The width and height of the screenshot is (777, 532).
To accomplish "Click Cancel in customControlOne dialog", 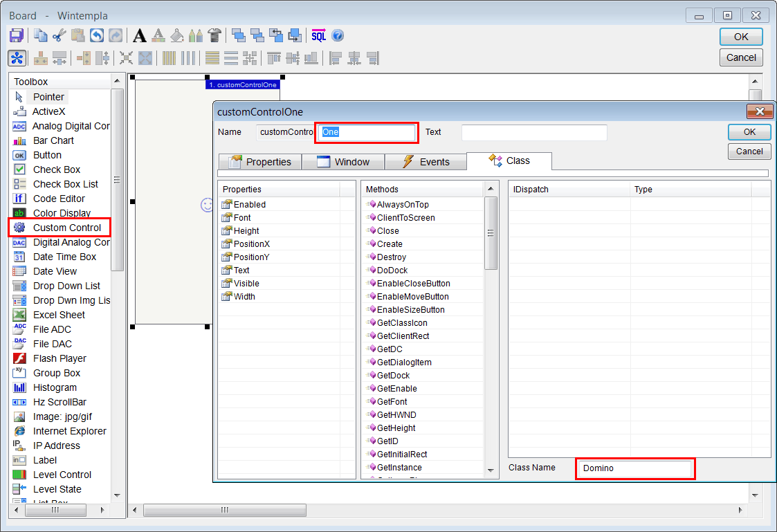I will (749, 151).
